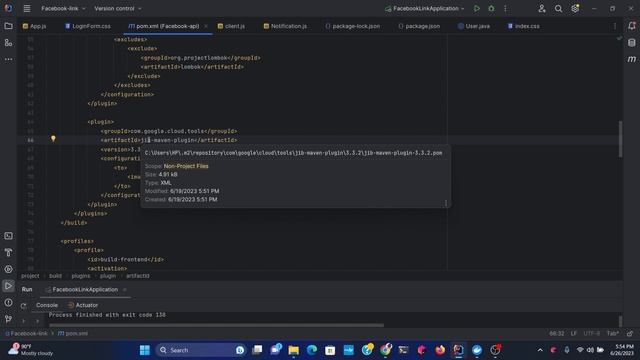Open the weather widget showing 90°F
640x360 pixels.
(31, 350)
